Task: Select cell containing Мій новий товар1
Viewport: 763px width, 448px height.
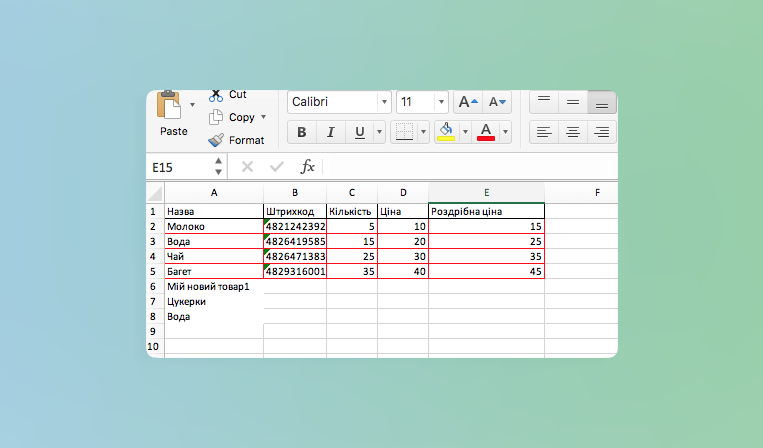Action: [213, 287]
